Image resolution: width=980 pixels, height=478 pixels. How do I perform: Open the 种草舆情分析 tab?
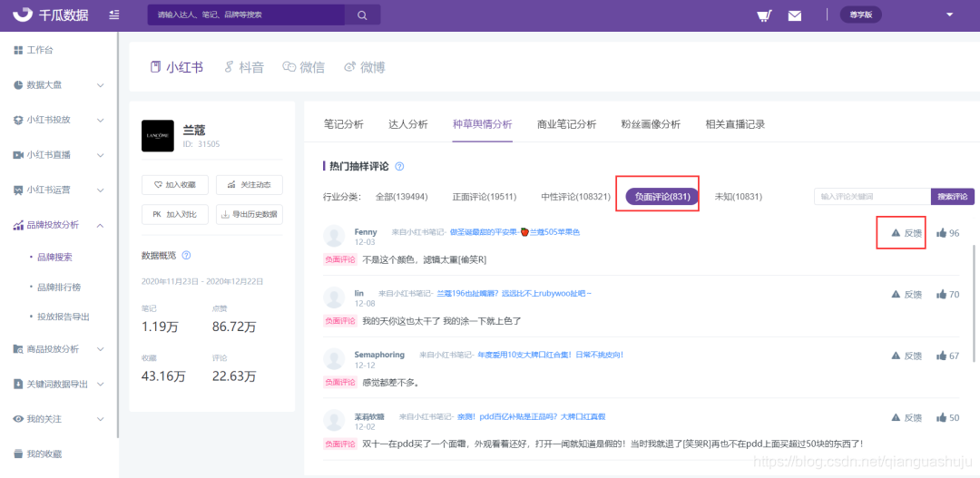[483, 123]
